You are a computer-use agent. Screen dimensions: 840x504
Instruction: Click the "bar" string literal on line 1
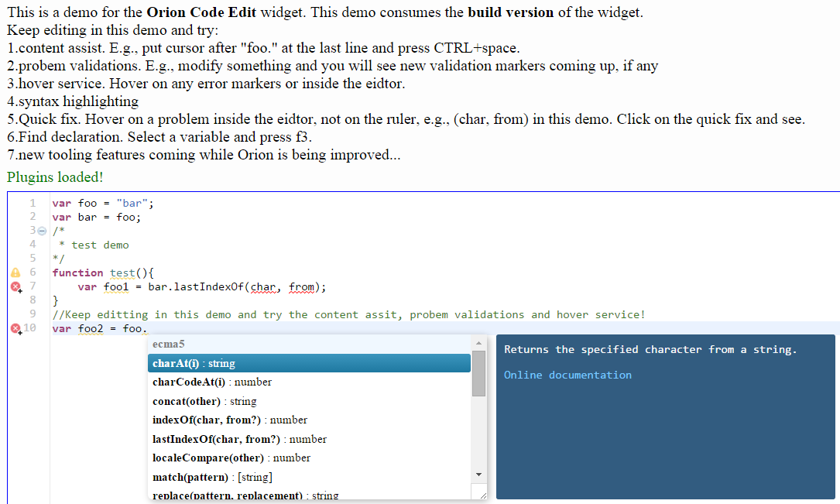pos(132,204)
